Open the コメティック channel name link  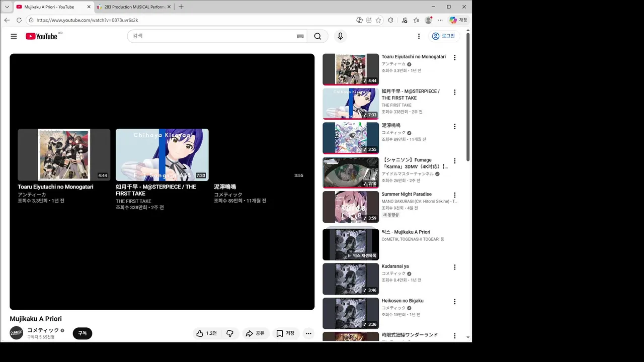43,330
